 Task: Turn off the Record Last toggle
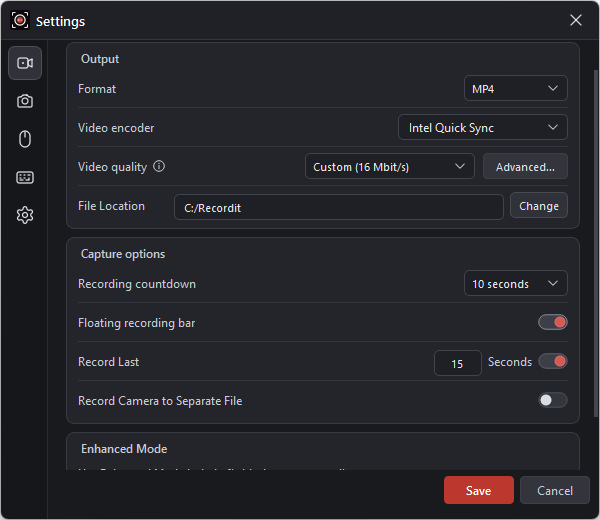[x=553, y=362]
